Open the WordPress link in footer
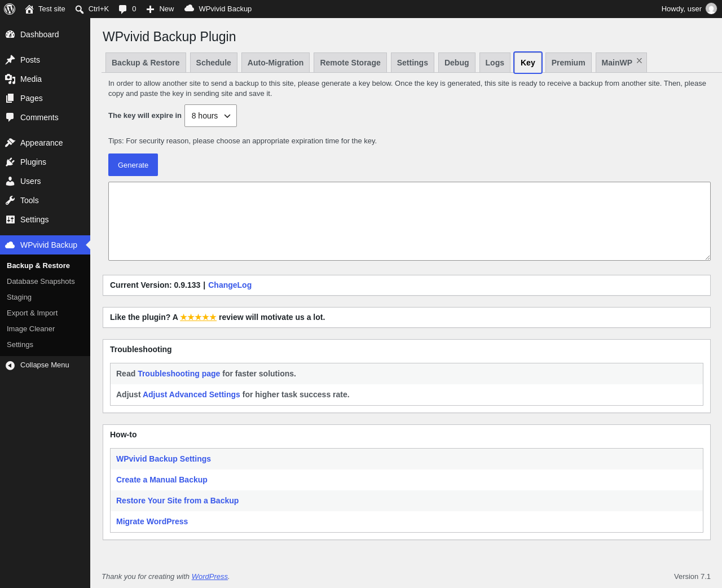 [210, 576]
